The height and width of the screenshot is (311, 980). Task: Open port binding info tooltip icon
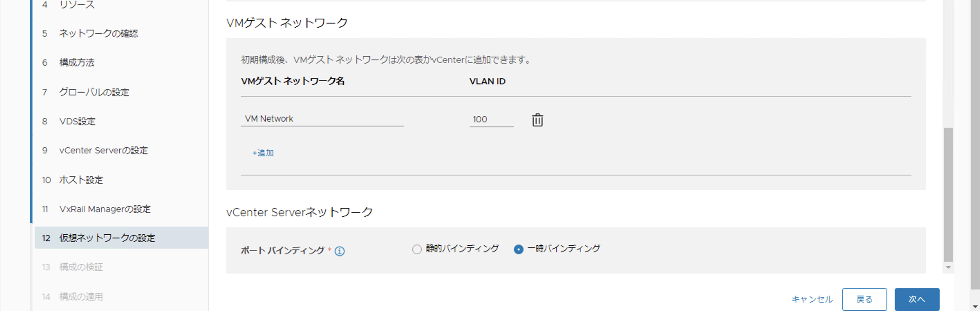(339, 251)
